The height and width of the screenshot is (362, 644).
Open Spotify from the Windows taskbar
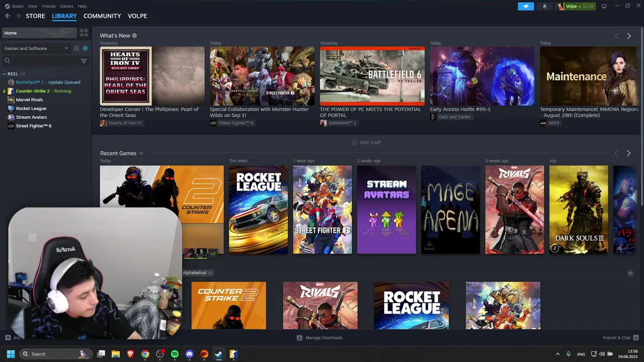pyautogui.click(x=175, y=354)
